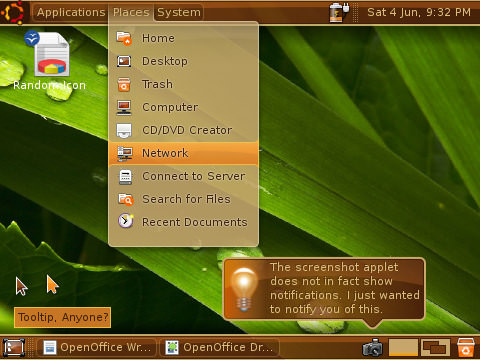This screenshot has width=480, height=360.
Task: Close the Places menu from the panel
Action: [x=131, y=12]
